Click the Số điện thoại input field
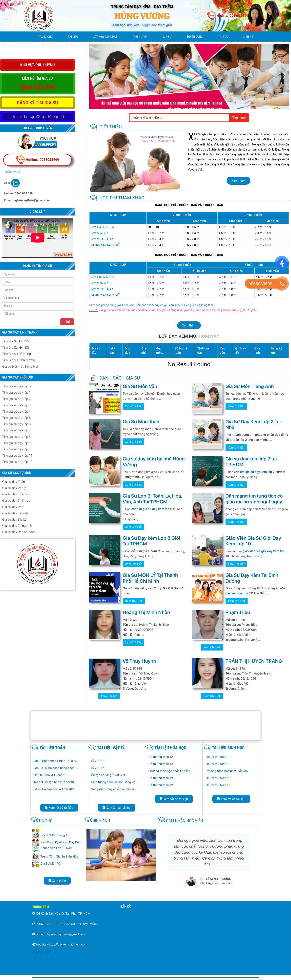The image size is (291, 980). 37,298
